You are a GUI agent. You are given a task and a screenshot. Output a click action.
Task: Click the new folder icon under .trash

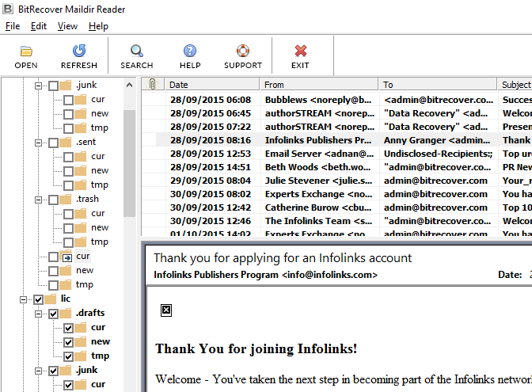(81, 228)
